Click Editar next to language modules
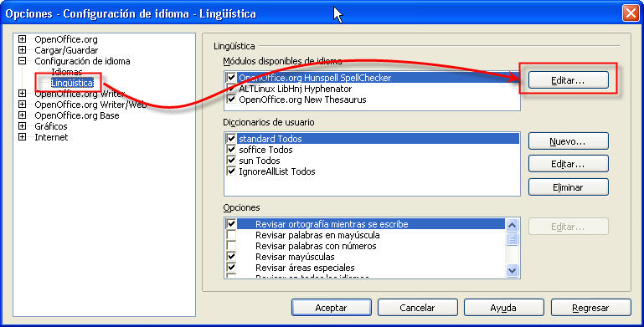 click(568, 80)
